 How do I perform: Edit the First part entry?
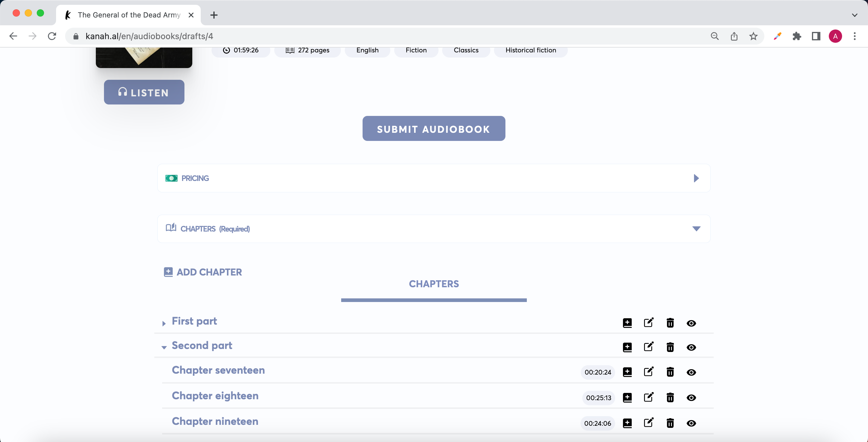(649, 322)
